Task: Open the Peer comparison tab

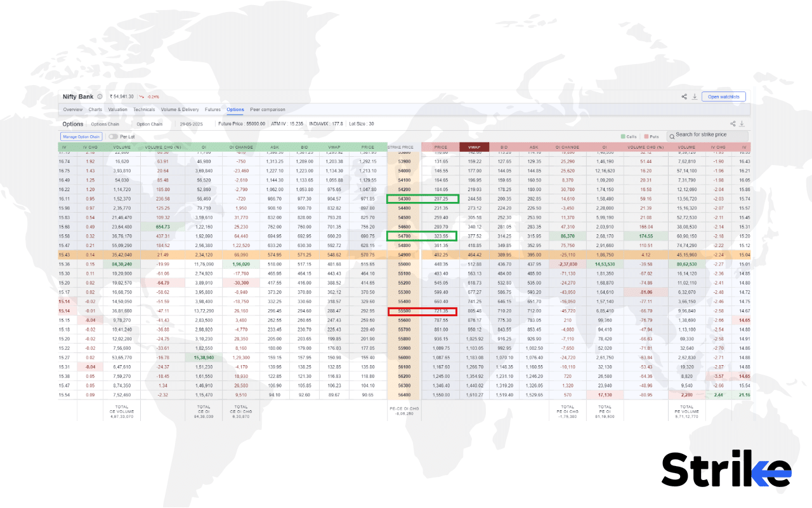Action: pyautogui.click(x=268, y=109)
